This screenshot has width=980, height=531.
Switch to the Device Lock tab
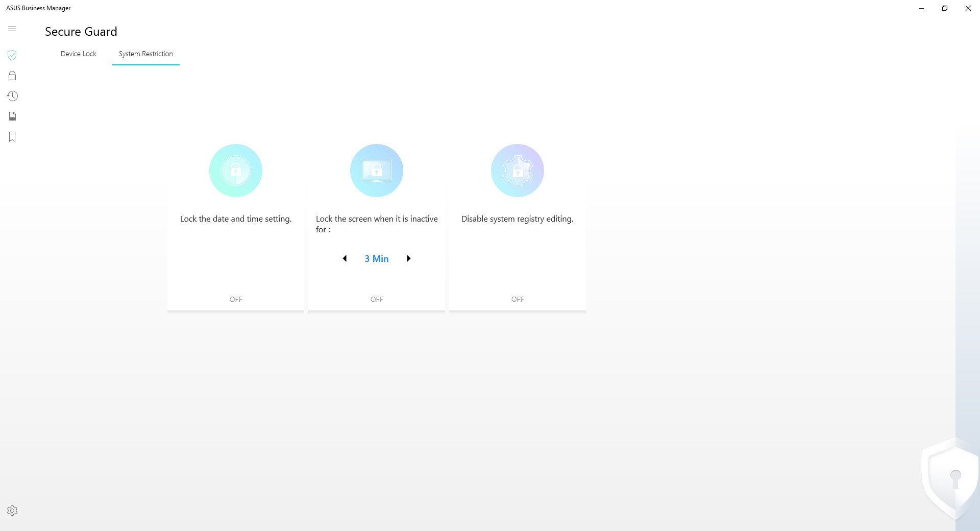[x=78, y=54]
